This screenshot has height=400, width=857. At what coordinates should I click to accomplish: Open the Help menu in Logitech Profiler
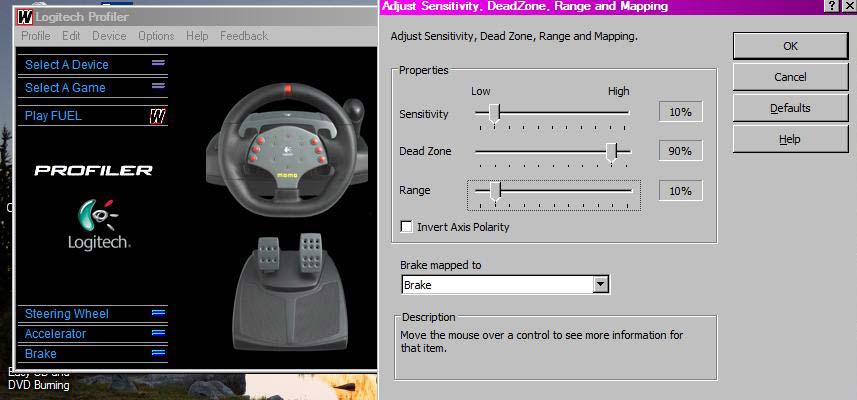click(197, 36)
